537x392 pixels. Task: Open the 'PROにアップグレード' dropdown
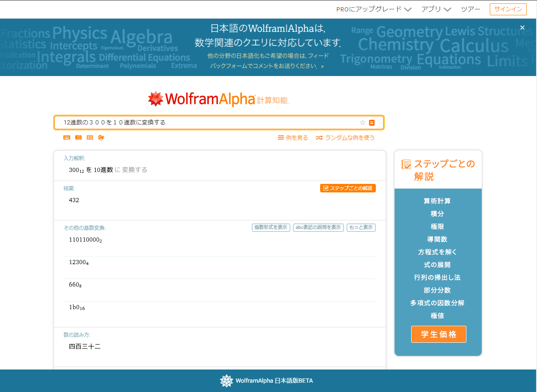[374, 9]
